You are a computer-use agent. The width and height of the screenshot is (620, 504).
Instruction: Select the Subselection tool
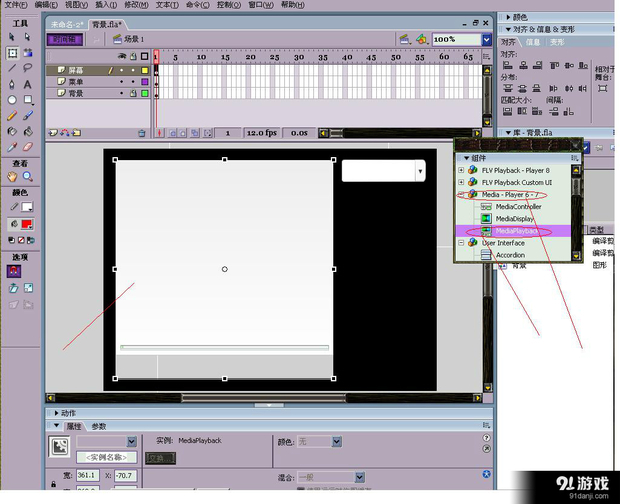tap(27, 37)
